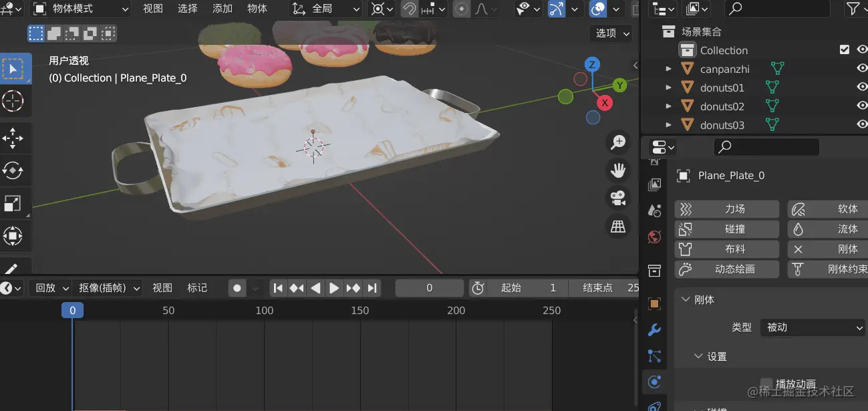Click the 布料 physics button
This screenshot has height=411, width=868.
tap(727, 249)
